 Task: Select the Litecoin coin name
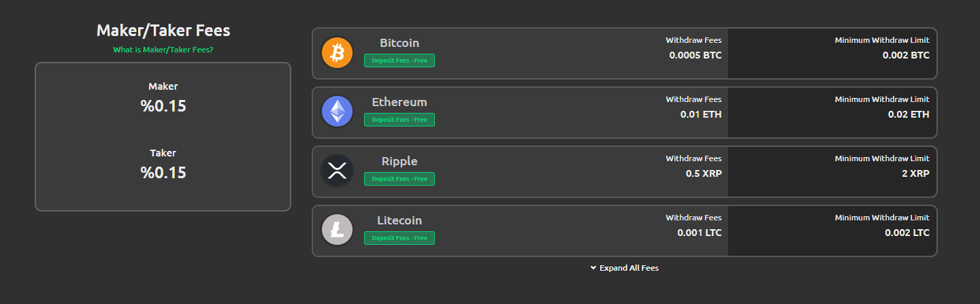(399, 220)
